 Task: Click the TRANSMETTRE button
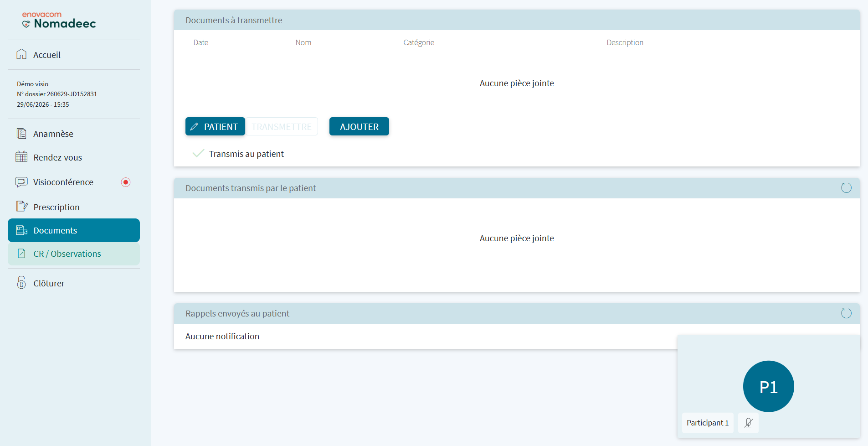[x=282, y=126]
